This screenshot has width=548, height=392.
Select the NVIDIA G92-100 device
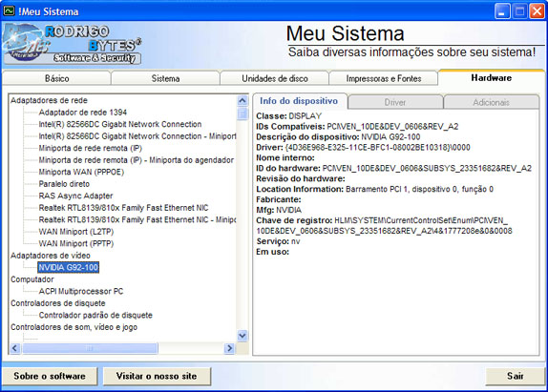(x=68, y=267)
